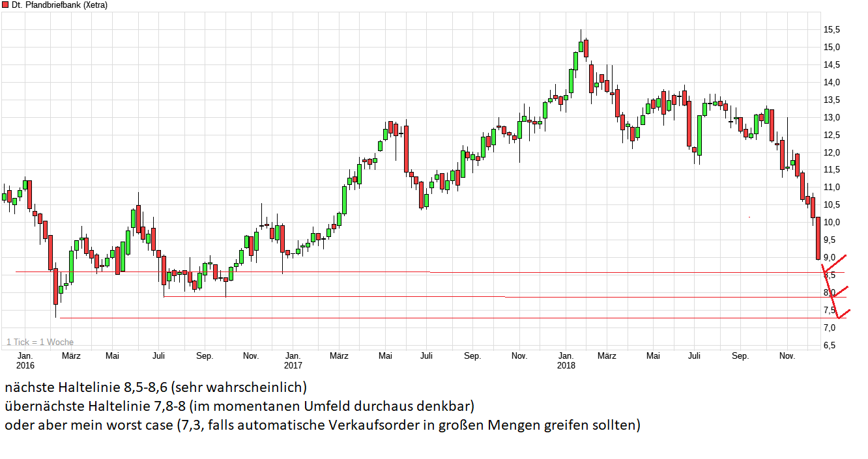Click the 'nächste Haltelinie 8,5-8,6' annotation text

click(x=156, y=387)
